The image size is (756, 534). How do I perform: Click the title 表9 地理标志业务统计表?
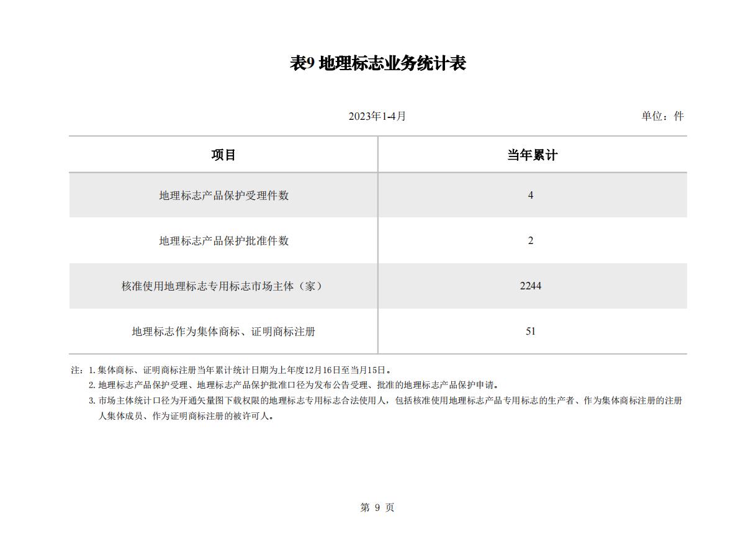(x=378, y=63)
